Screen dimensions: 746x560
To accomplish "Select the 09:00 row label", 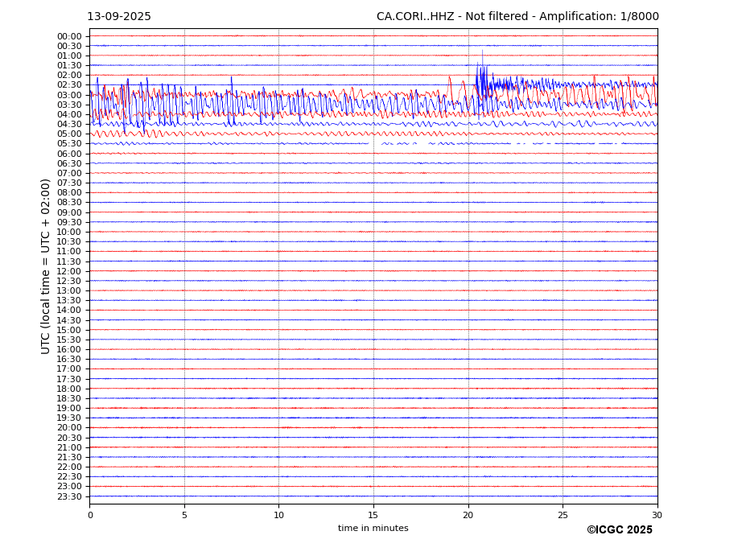I will (x=69, y=212).
